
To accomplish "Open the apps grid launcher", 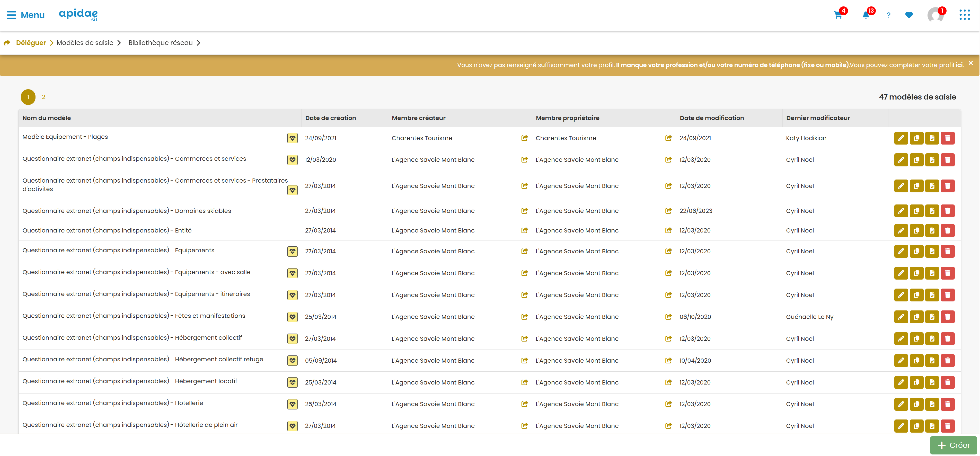I will 964,15.
